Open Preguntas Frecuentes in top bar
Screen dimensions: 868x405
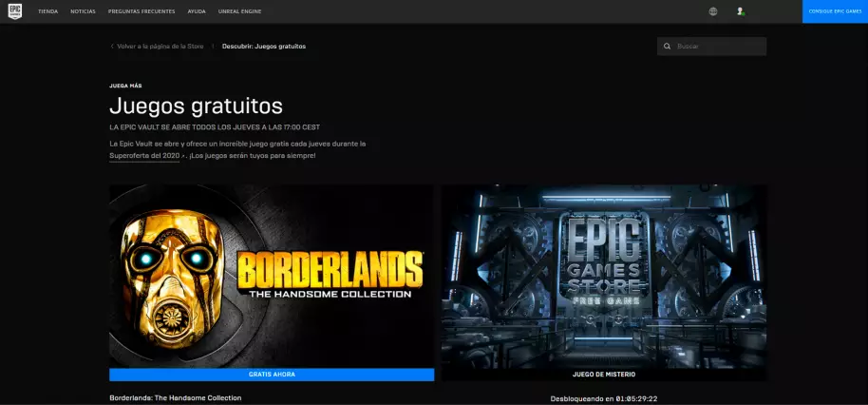pos(142,11)
